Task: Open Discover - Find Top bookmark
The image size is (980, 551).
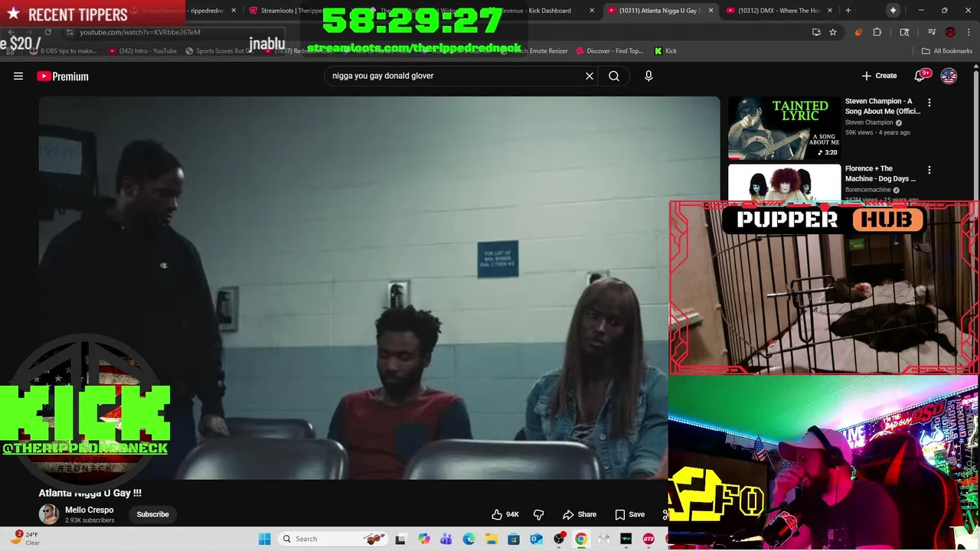Action: click(609, 51)
